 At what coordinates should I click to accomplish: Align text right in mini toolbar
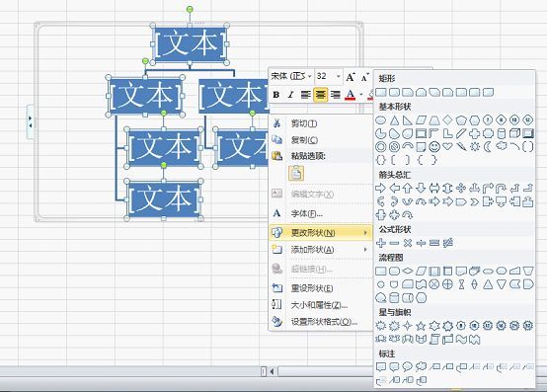336,95
